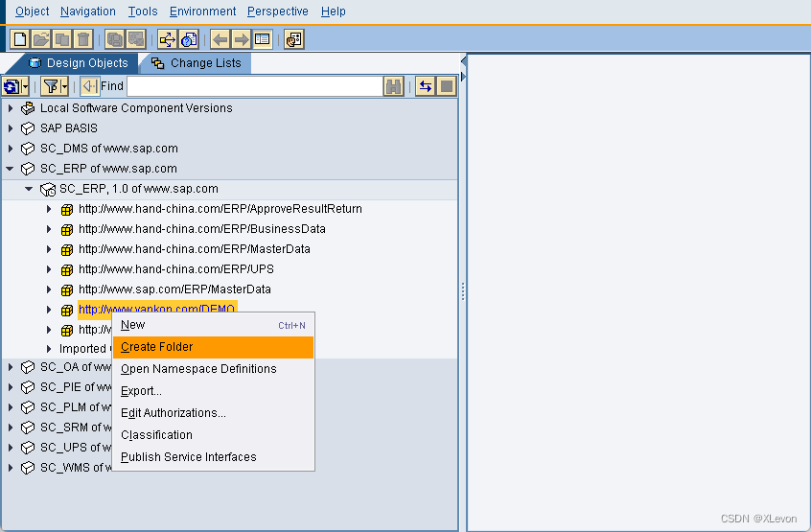Select Export... from the context menu

(213, 391)
